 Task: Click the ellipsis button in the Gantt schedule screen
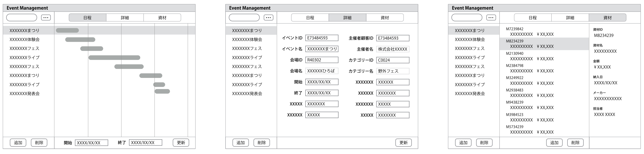[46, 17]
